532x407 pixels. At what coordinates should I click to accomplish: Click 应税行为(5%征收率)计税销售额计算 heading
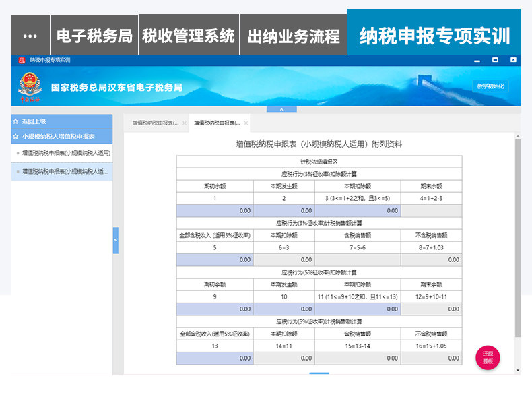(x=319, y=322)
